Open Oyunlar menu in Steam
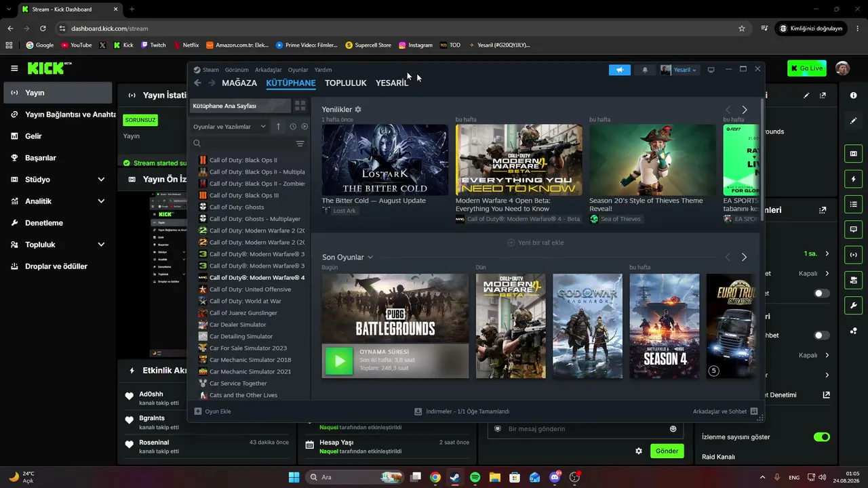Viewport: 868px width, 488px height. (x=298, y=70)
